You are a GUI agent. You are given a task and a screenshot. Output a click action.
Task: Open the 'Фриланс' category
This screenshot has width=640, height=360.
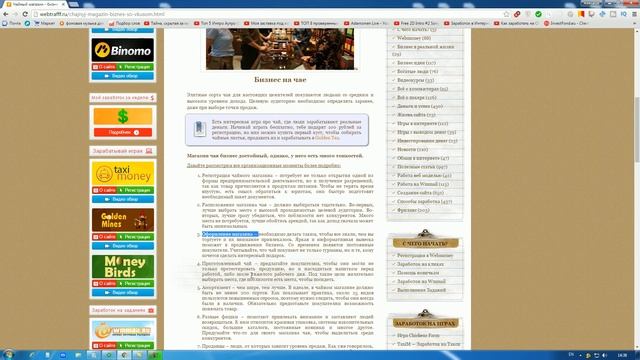[x=413, y=210]
